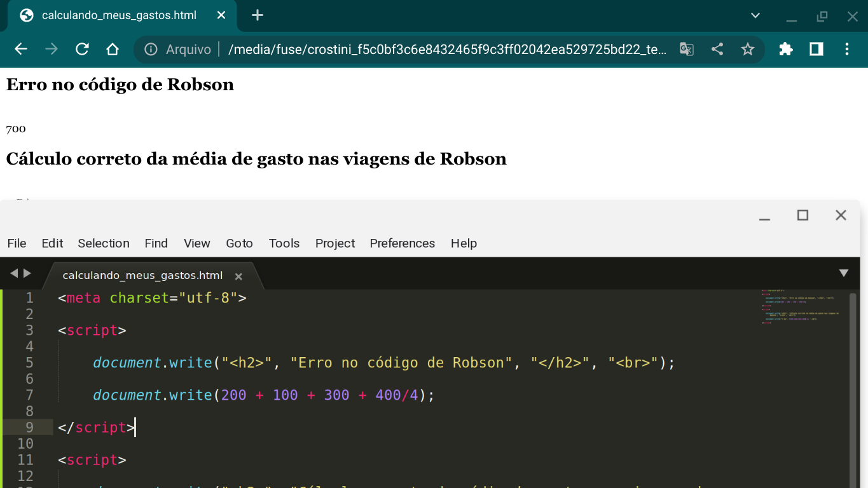868x488 pixels.
Task: Click the meta charset code line
Action: pyautogui.click(x=152, y=297)
